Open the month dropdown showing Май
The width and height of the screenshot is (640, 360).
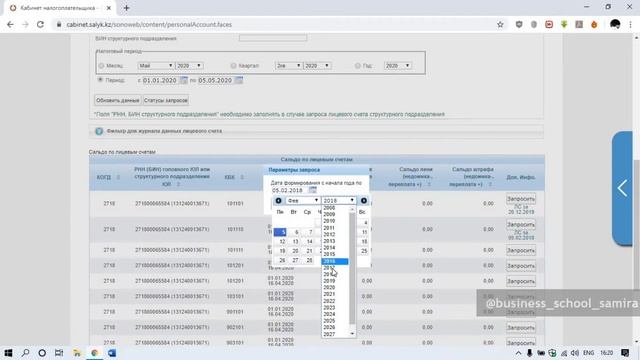coord(156,66)
